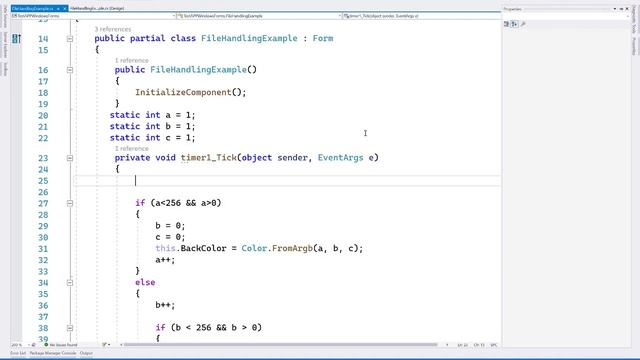Click InitializeComponent on line 18
The image size is (640, 360).
[x=183, y=92]
